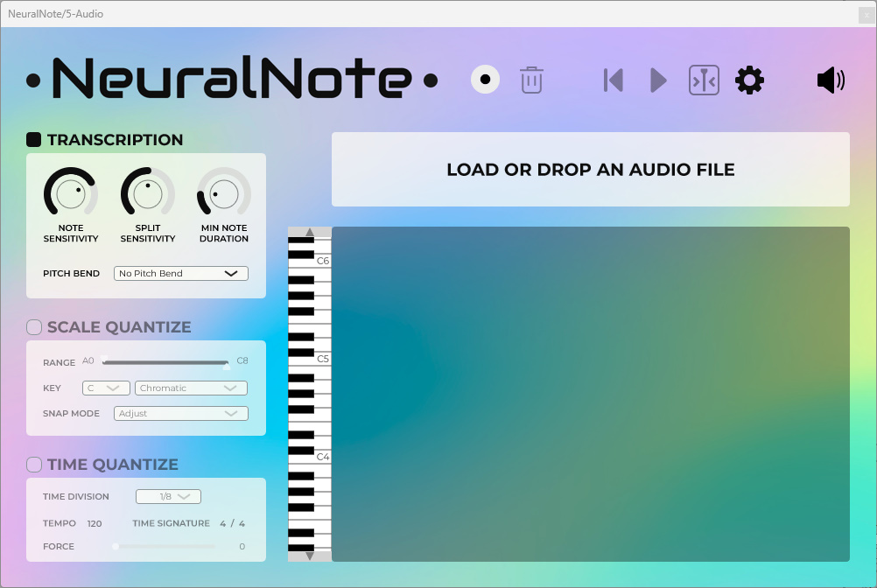Enable the Scale Quantize checkbox
Viewport: 877px width, 588px height.
(34, 327)
